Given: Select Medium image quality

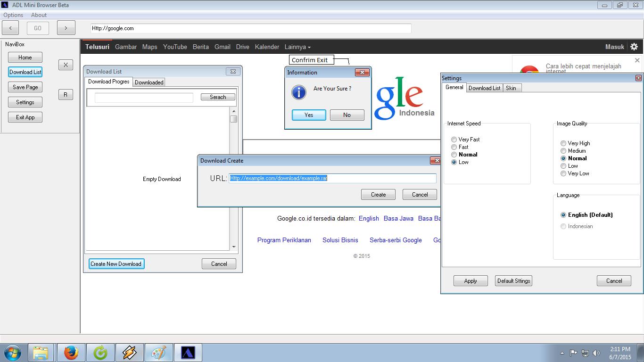Looking at the screenshot, I should click(573, 151).
